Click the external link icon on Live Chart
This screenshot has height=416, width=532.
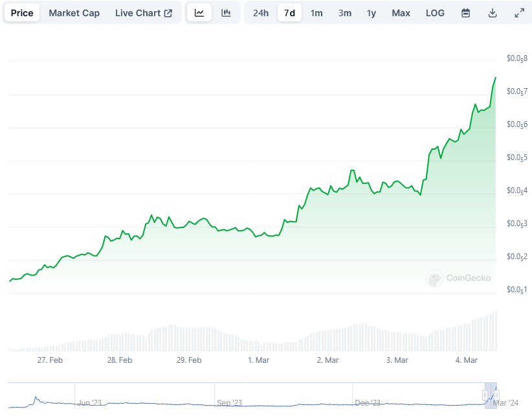pyautogui.click(x=168, y=13)
